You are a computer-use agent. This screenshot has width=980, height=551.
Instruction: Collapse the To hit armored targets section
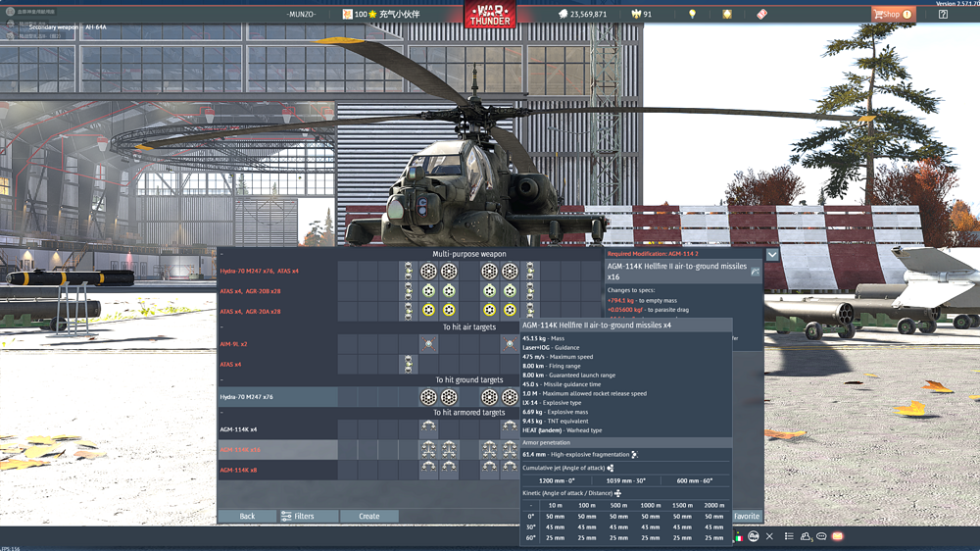221,413
